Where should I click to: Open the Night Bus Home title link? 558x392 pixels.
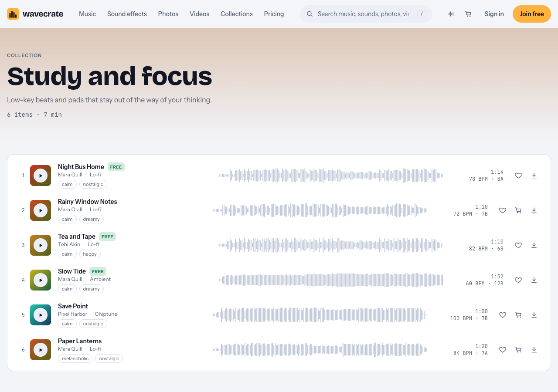pos(81,167)
